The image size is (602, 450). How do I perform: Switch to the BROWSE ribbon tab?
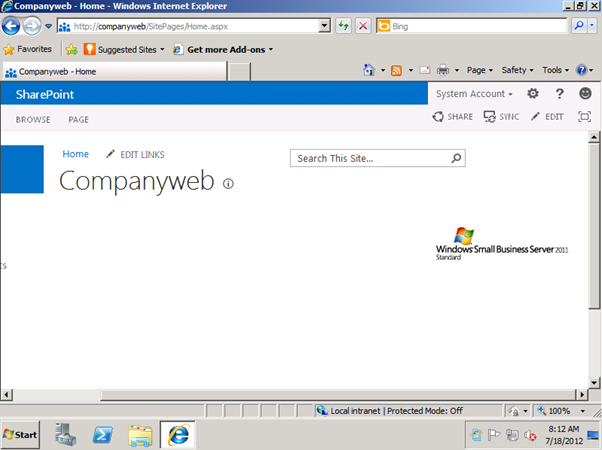33,120
